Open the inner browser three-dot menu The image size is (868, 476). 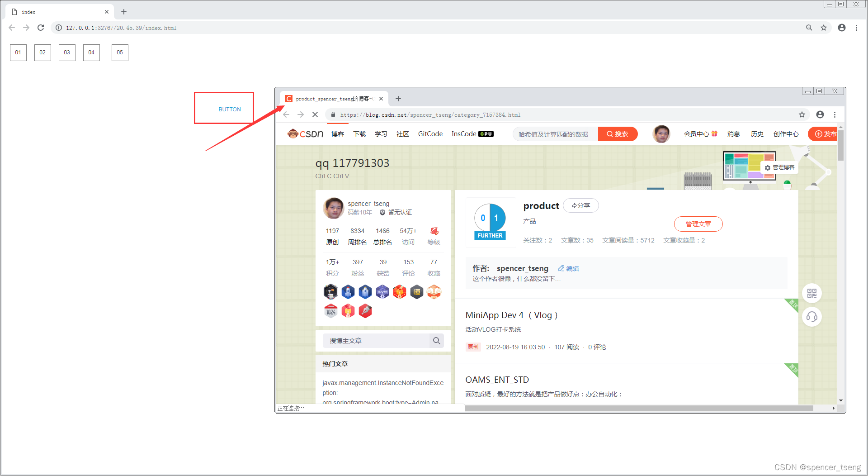click(x=835, y=114)
